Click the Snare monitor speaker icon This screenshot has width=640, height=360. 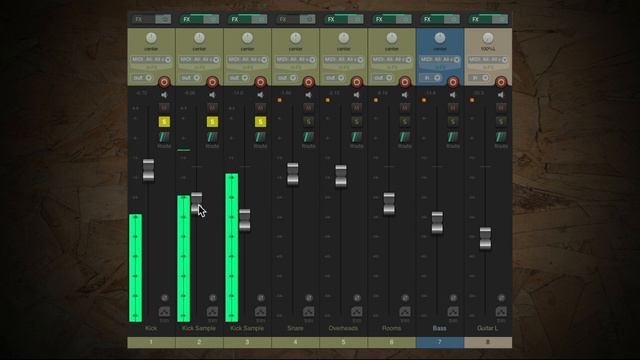click(309, 95)
